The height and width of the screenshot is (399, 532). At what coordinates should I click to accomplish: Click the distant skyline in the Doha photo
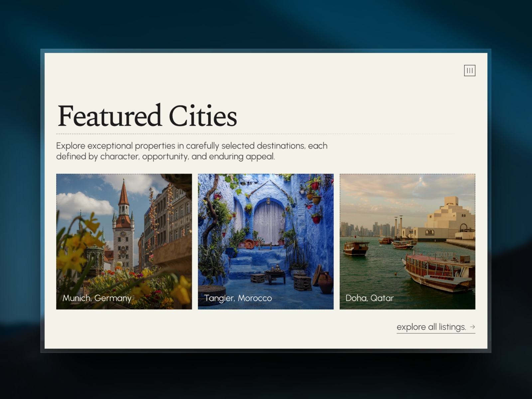point(366,229)
